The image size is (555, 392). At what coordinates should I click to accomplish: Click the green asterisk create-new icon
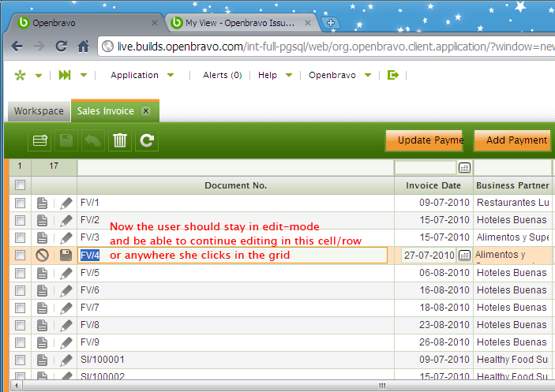coord(21,75)
